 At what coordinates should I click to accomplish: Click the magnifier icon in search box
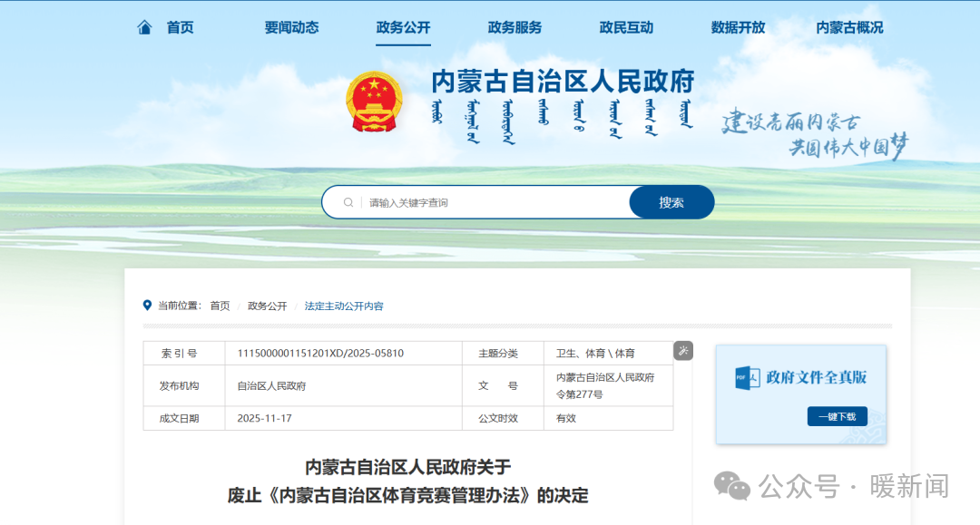coord(348,202)
